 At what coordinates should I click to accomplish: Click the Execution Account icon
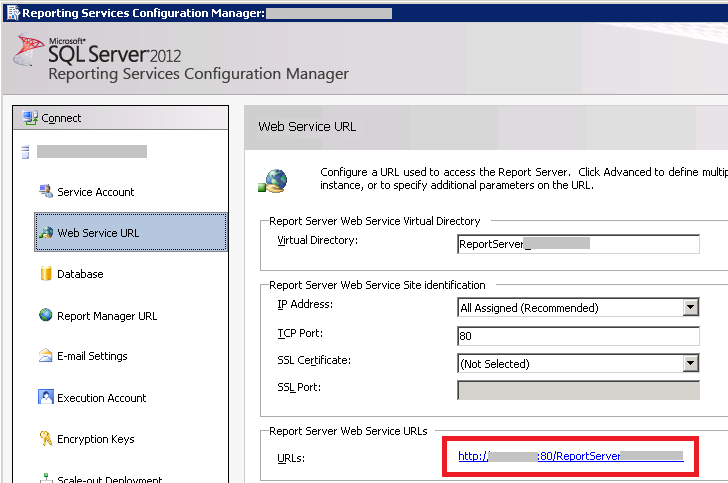45,397
